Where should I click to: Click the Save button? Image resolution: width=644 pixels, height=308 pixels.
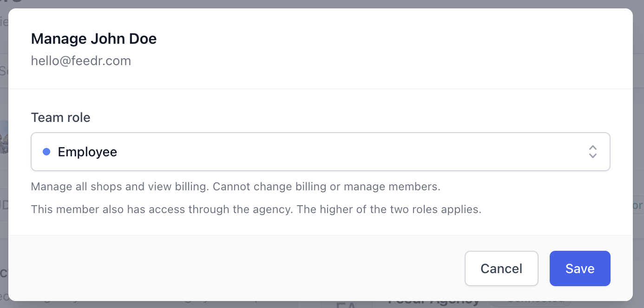click(580, 268)
